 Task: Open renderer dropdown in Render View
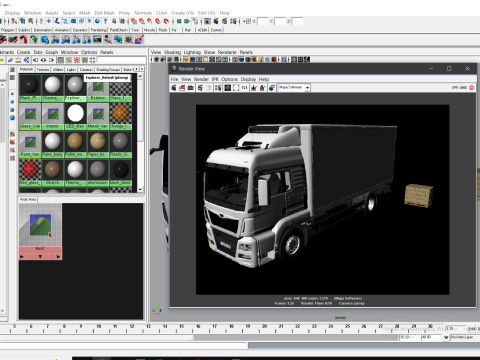(x=307, y=88)
